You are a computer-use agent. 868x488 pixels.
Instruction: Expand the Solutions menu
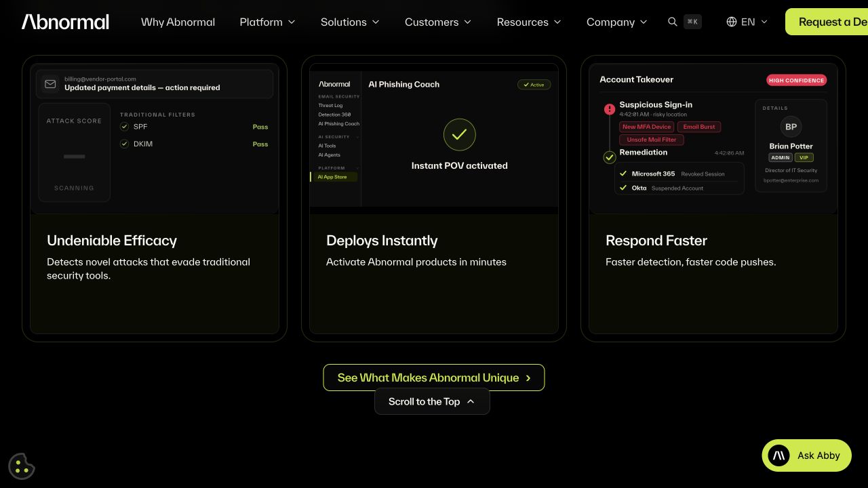[350, 22]
